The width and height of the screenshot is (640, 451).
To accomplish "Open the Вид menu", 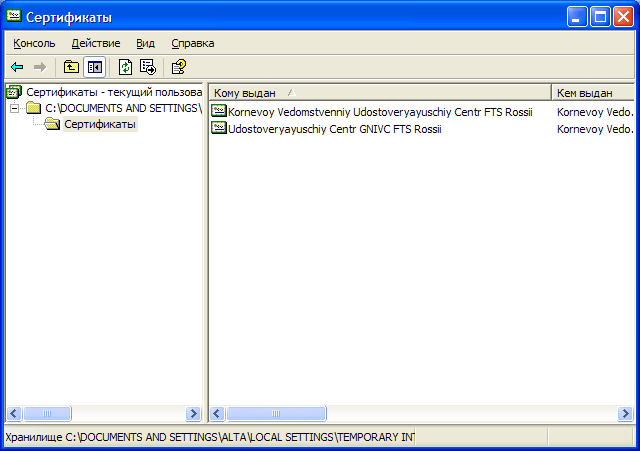I will pos(145,43).
